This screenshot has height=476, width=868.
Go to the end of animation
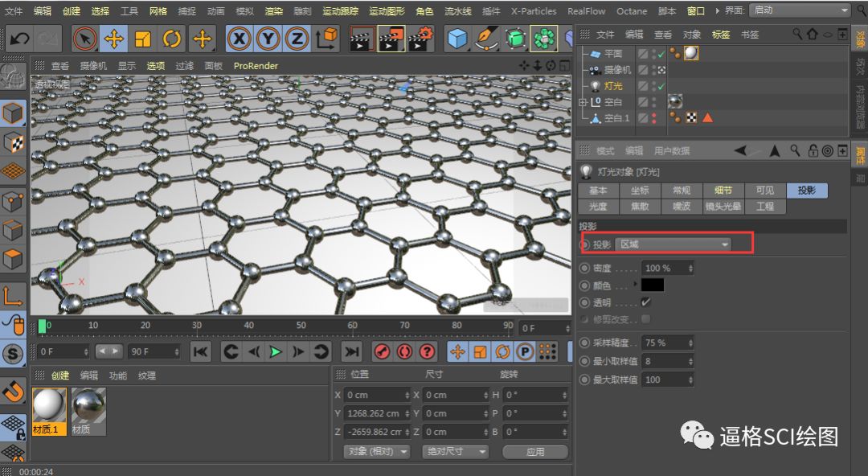pyautogui.click(x=351, y=351)
